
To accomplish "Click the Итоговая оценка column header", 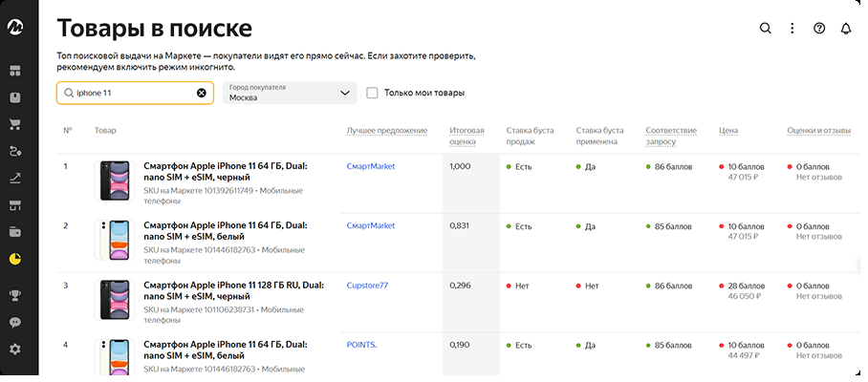I will pyautogui.click(x=467, y=136).
